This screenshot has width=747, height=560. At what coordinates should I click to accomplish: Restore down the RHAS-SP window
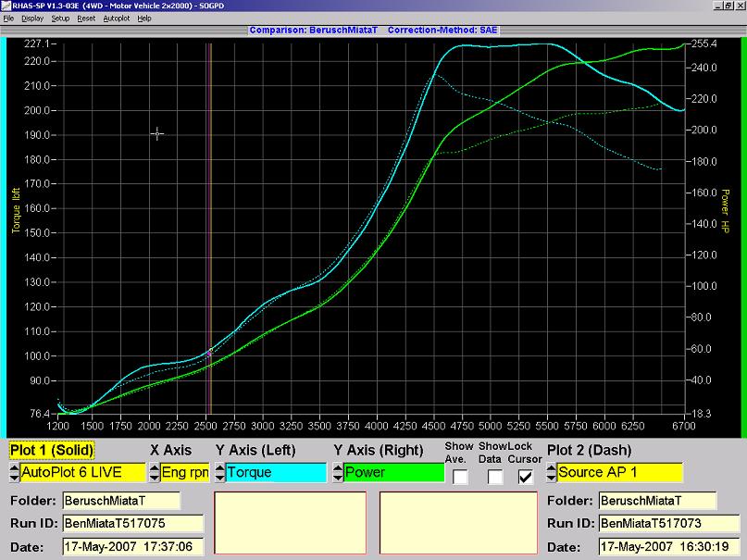728,6
